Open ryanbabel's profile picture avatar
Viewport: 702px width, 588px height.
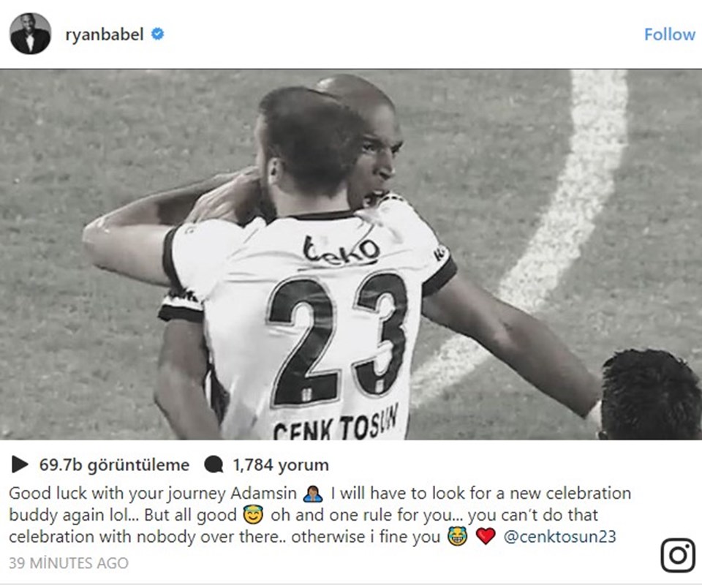coord(31,34)
